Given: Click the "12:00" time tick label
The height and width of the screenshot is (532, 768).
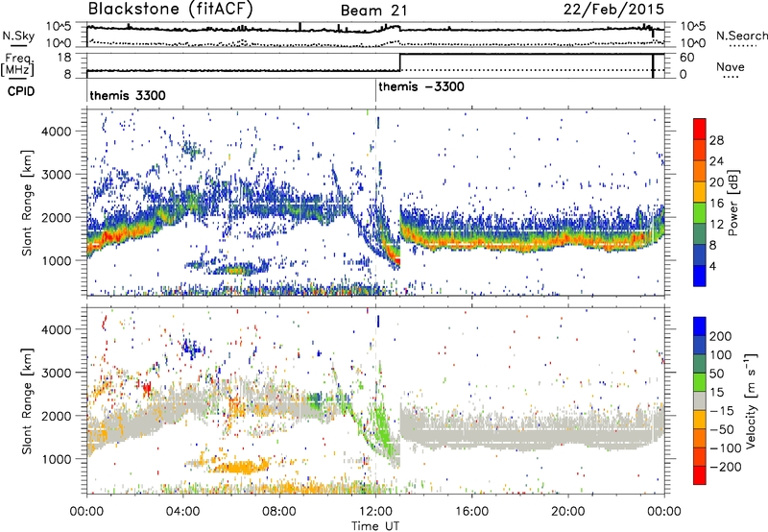Looking at the screenshot, I should tap(375, 512).
